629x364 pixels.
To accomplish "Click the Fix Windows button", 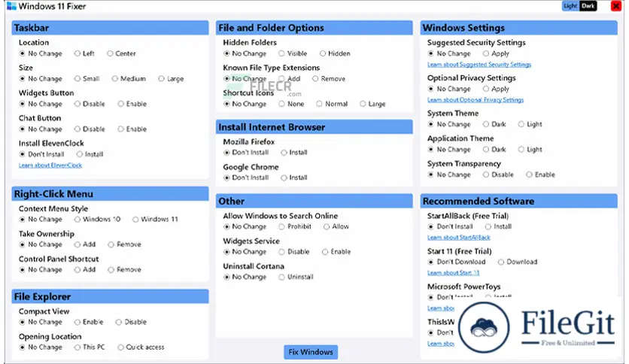I will point(311,352).
